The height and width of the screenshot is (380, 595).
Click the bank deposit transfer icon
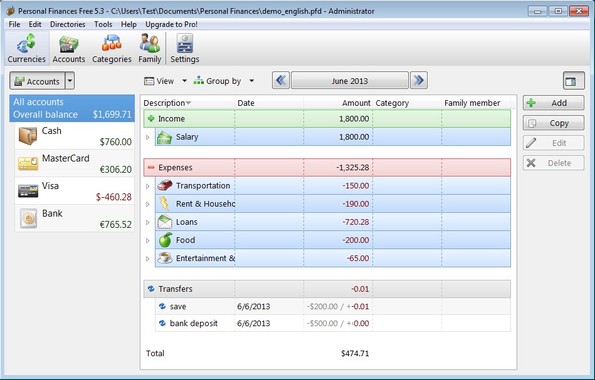pyautogui.click(x=162, y=323)
